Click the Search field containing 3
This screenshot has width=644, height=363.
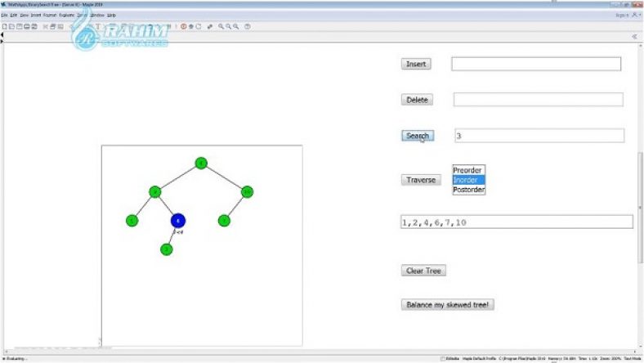tap(539, 136)
